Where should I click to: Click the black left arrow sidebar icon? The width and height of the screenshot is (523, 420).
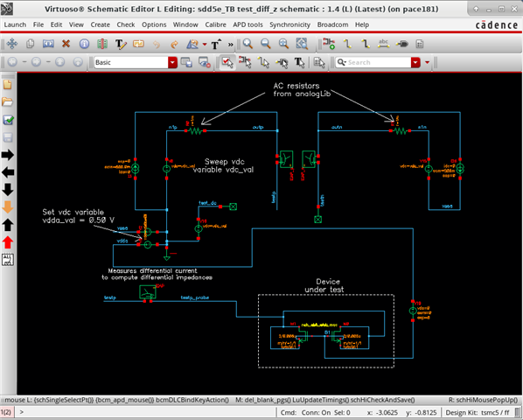pyautogui.click(x=8, y=172)
